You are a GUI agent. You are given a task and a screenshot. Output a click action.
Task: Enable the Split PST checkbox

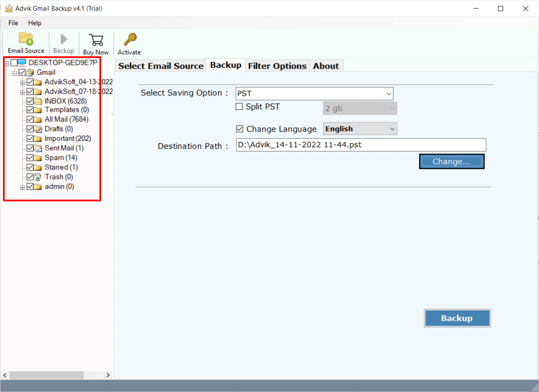[x=239, y=107]
